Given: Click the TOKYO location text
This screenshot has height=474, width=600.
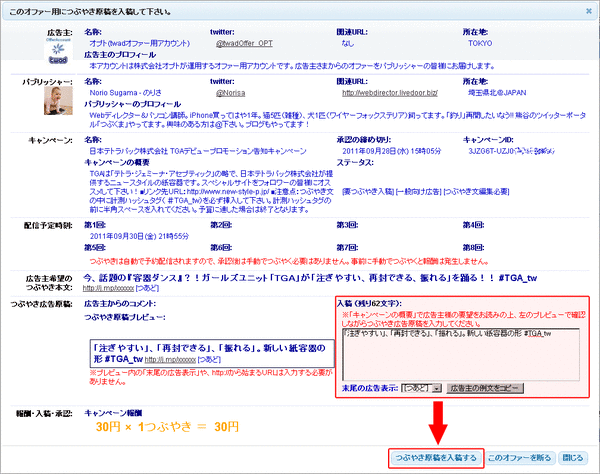Looking at the screenshot, I should 480,44.
